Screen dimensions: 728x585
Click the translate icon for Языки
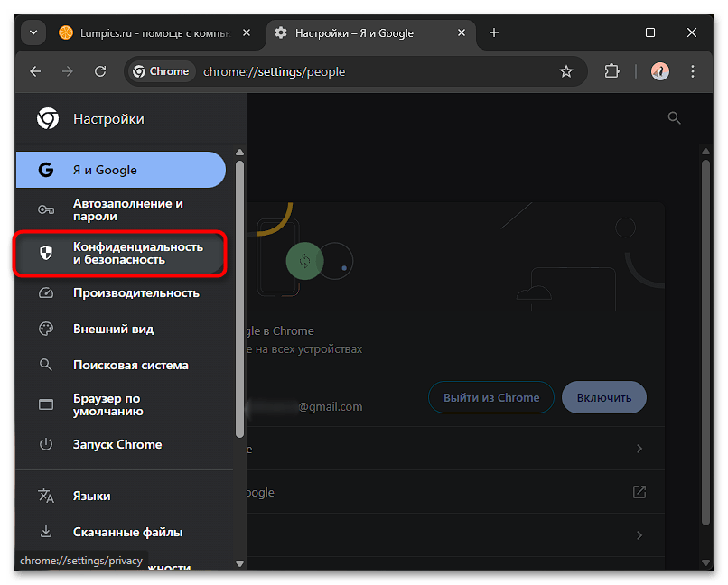(x=45, y=496)
